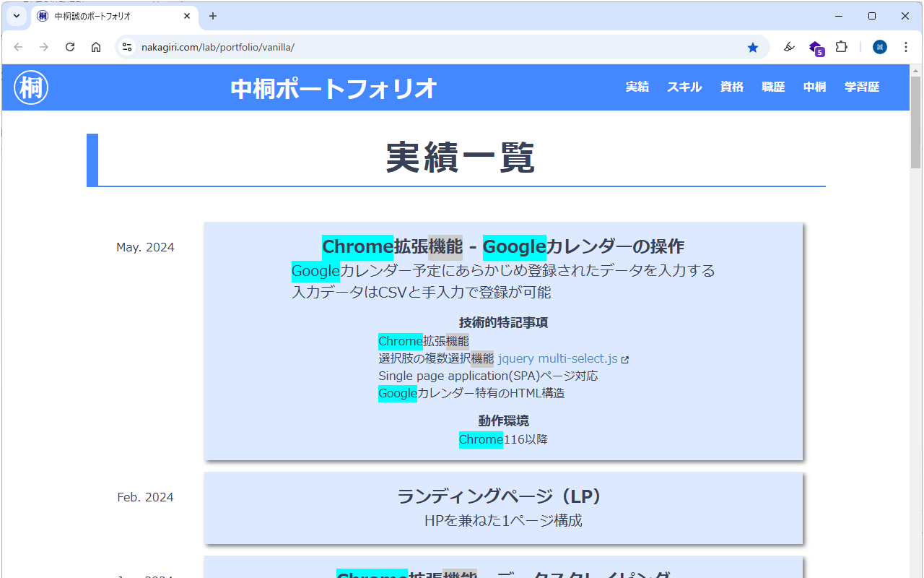Close the 中桐誠のポートフォリオ tab

(x=187, y=16)
